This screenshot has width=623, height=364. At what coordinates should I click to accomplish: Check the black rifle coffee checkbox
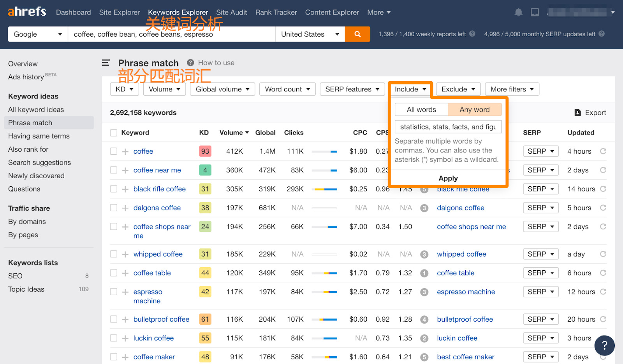click(x=114, y=189)
